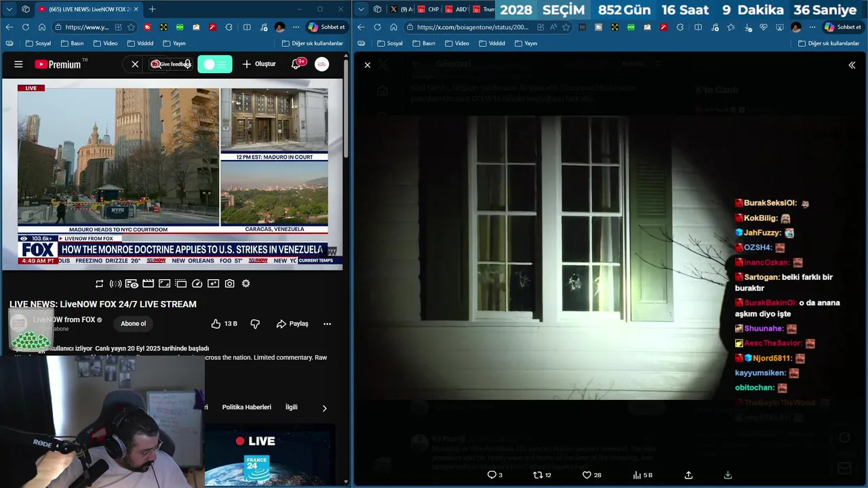Click the aspect-ratio screen icon under the video
868x488 pixels.
tap(164, 283)
